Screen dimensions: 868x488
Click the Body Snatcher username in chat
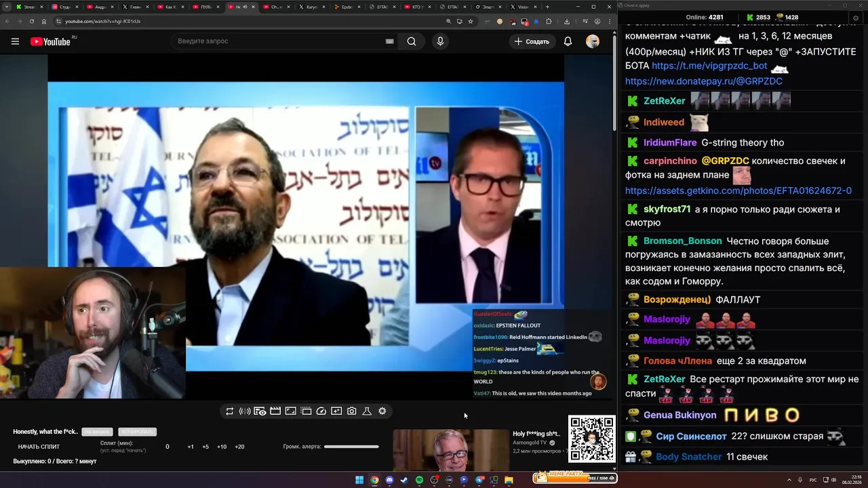(689, 457)
